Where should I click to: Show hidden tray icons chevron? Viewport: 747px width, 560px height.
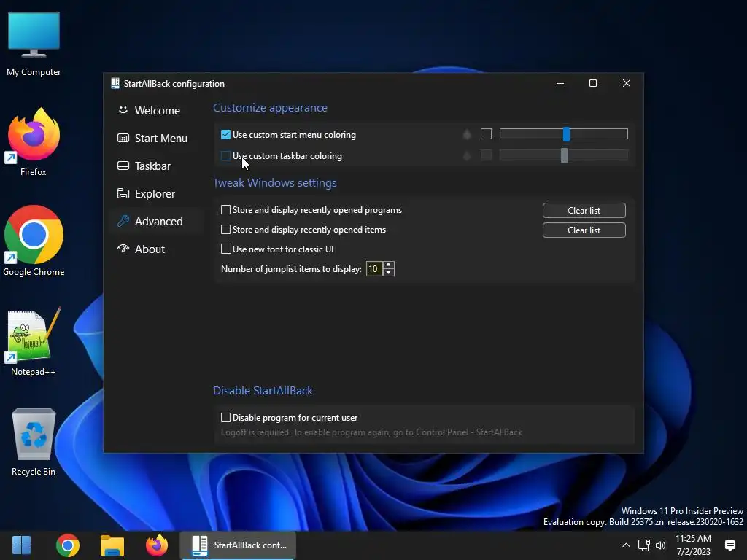[x=626, y=545]
